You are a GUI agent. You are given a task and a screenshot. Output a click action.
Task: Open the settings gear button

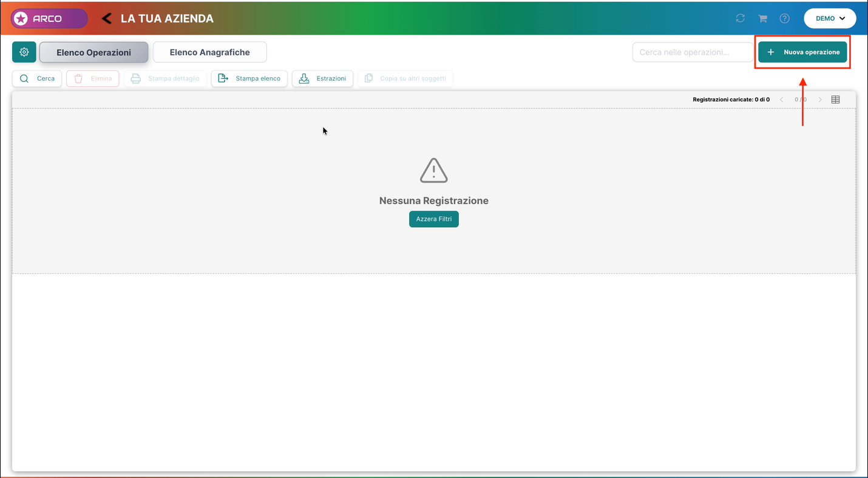click(x=24, y=52)
